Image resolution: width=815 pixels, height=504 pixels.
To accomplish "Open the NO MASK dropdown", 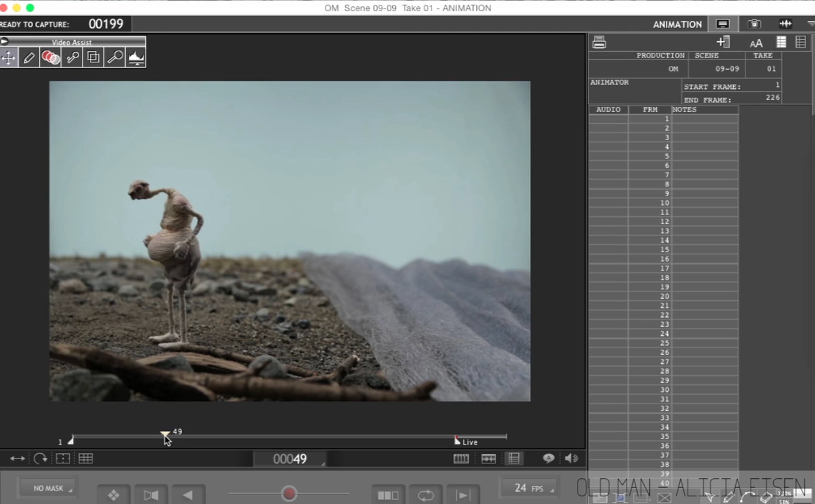I will (49, 488).
